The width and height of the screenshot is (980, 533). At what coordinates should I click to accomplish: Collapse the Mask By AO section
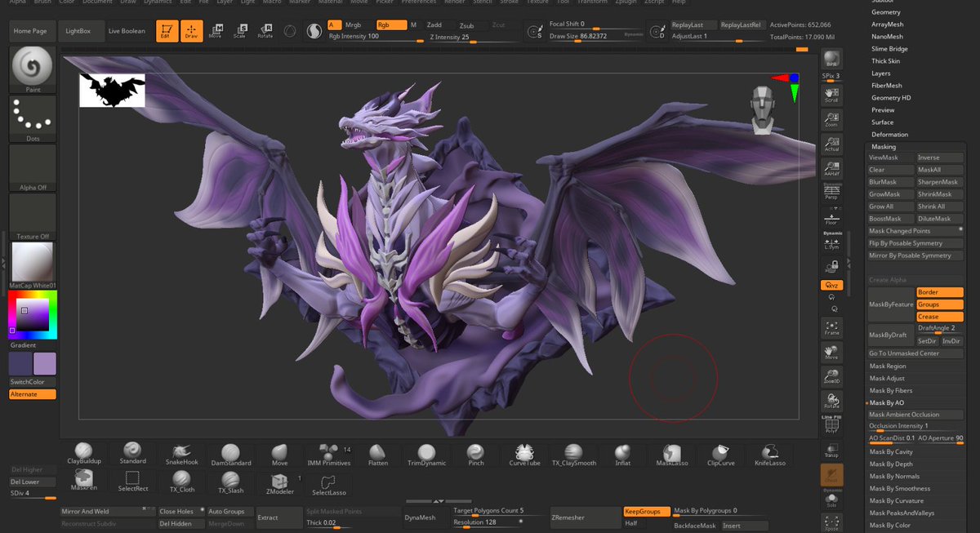(x=887, y=402)
